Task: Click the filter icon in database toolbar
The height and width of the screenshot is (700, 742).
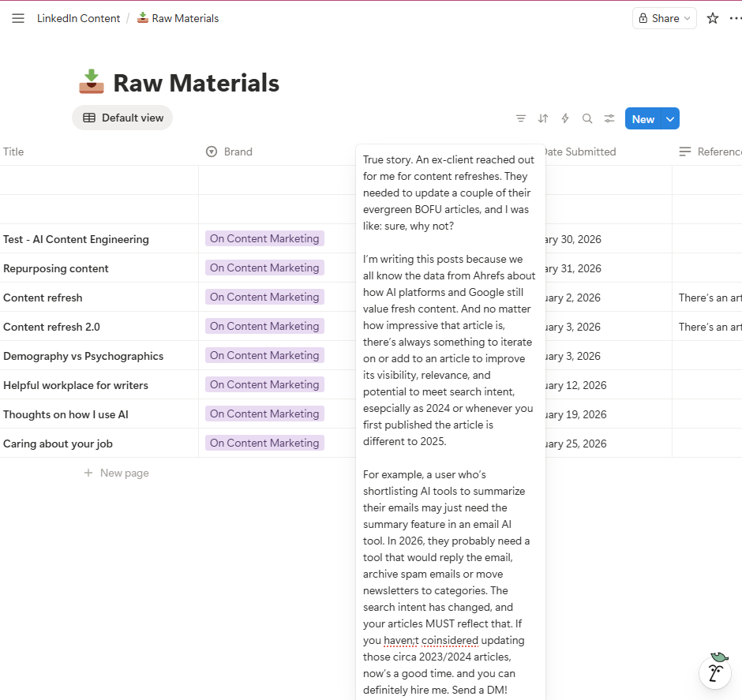Action: (x=521, y=118)
